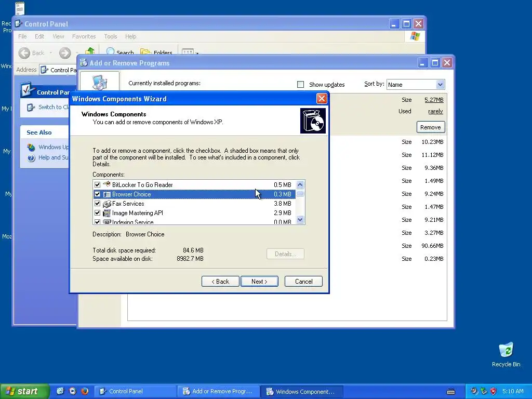This screenshot has height=399, width=532.
Task: Click the Search toolbar button in Control Panel
Action: 120,52
